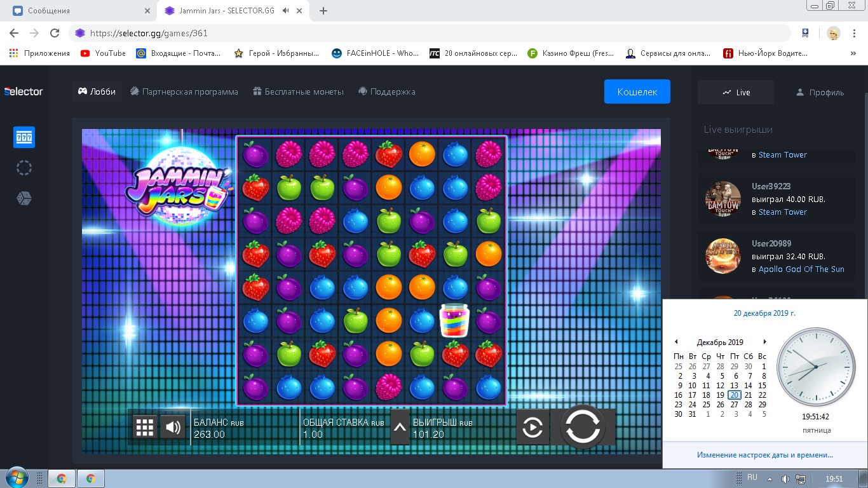Click the tray volume speaker icon
The height and width of the screenshot is (488, 868).
pos(785,478)
